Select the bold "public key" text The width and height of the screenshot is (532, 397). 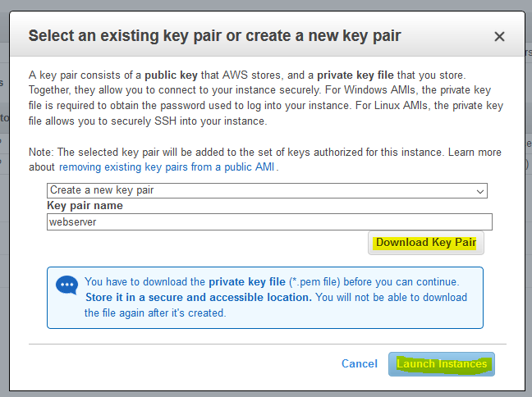pos(171,75)
